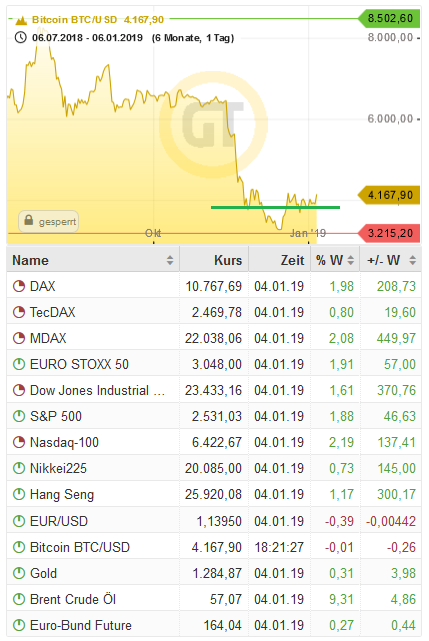Click the Zeit column header
The width and height of the screenshot is (429, 641).
(292, 260)
